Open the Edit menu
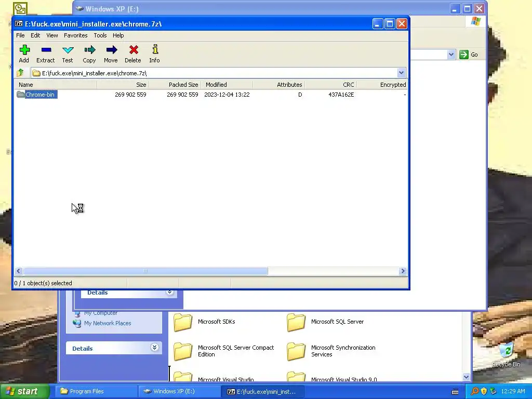Screen dimensions: 532x399 coord(35,35)
